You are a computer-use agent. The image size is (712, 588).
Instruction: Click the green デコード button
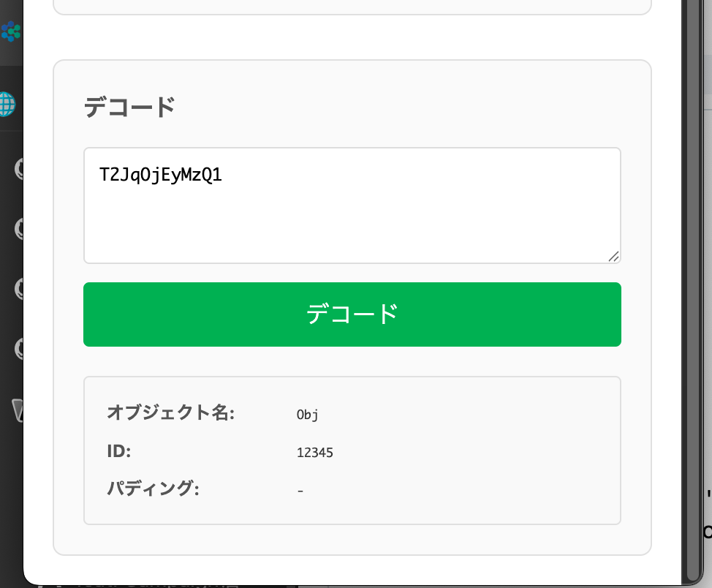point(352,314)
